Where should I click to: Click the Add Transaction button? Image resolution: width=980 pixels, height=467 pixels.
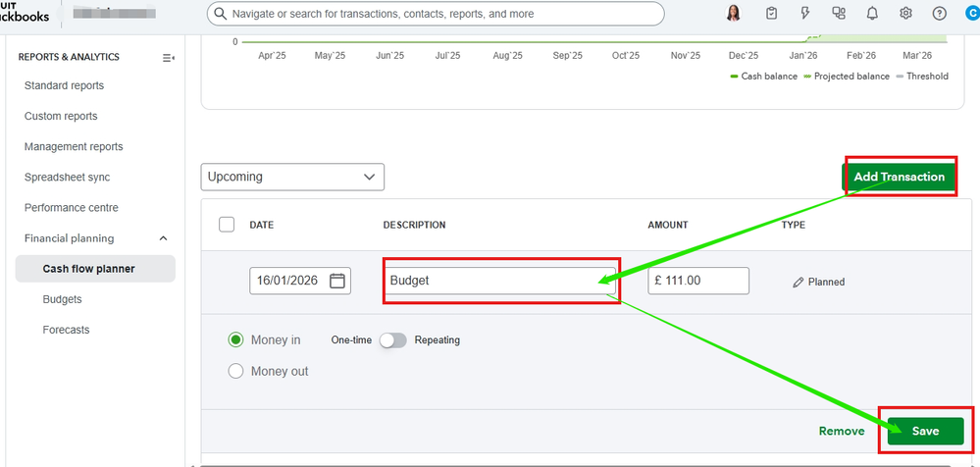[900, 177]
